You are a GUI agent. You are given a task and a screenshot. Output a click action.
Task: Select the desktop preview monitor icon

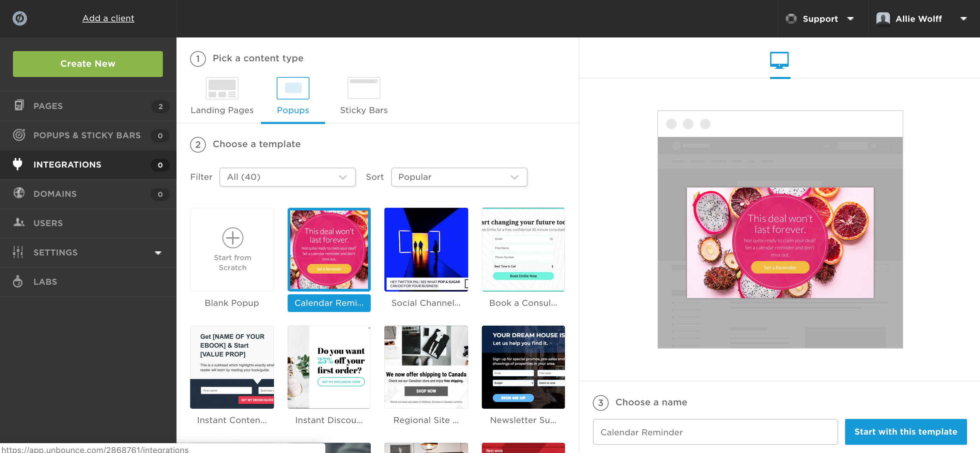pos(780,60)
